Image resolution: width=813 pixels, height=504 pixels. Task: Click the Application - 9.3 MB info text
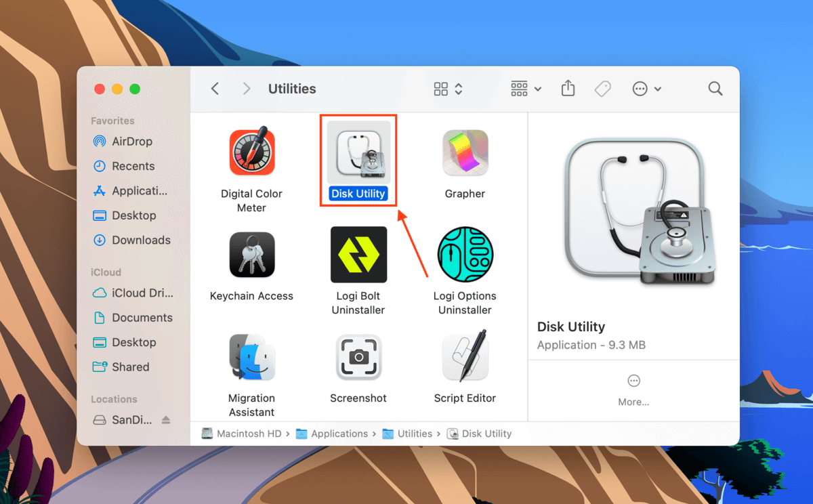[x=591, y=345]
